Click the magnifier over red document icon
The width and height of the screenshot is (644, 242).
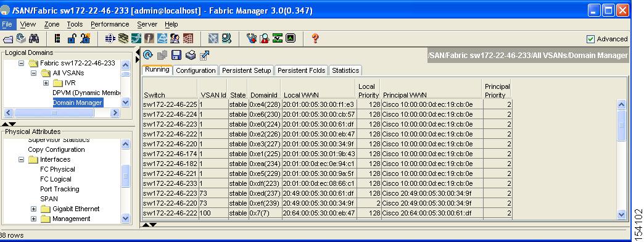click(265, 39)
